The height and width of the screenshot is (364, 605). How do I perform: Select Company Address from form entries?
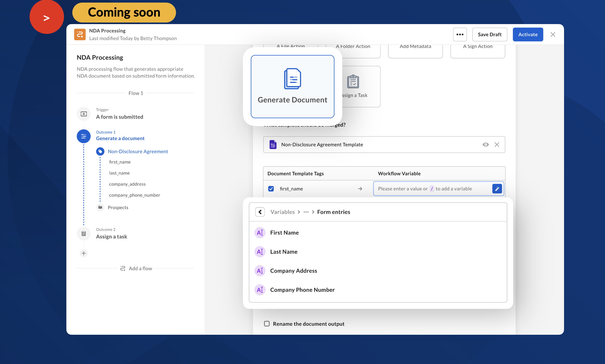[x=293, y=271]
